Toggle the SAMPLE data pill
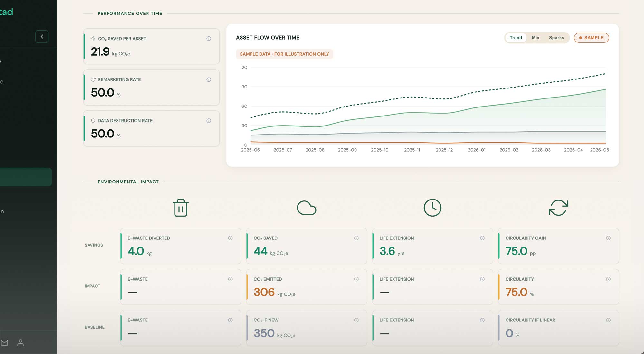644x354 pixels. pyautogui.click(x=591, y=38)
